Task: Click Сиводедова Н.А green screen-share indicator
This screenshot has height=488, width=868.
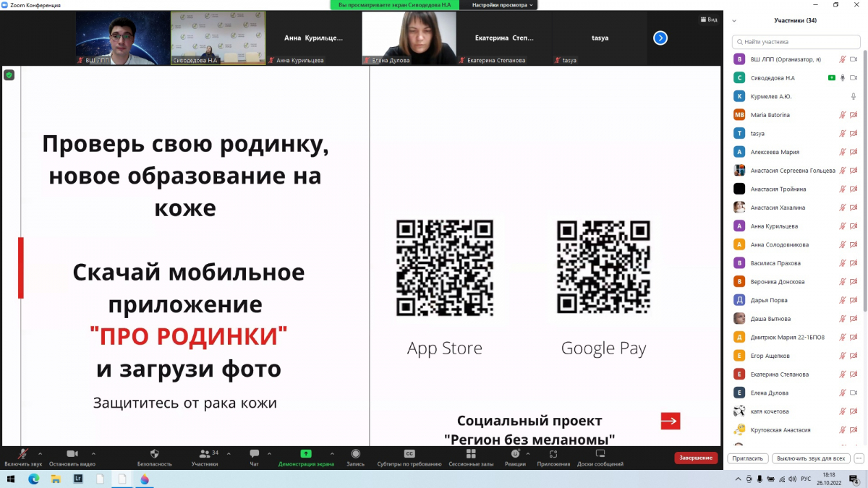Action: click(x=832, y=77)
